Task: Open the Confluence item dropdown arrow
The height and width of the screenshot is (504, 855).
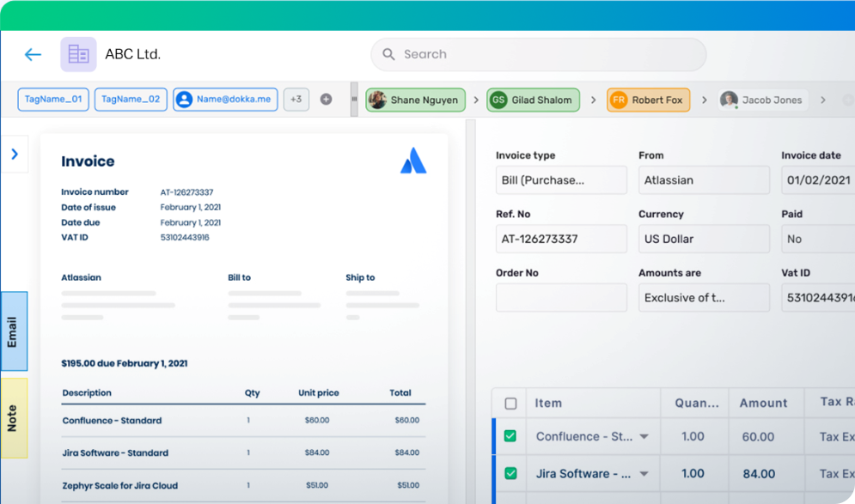Action: (x=644, y=437)
